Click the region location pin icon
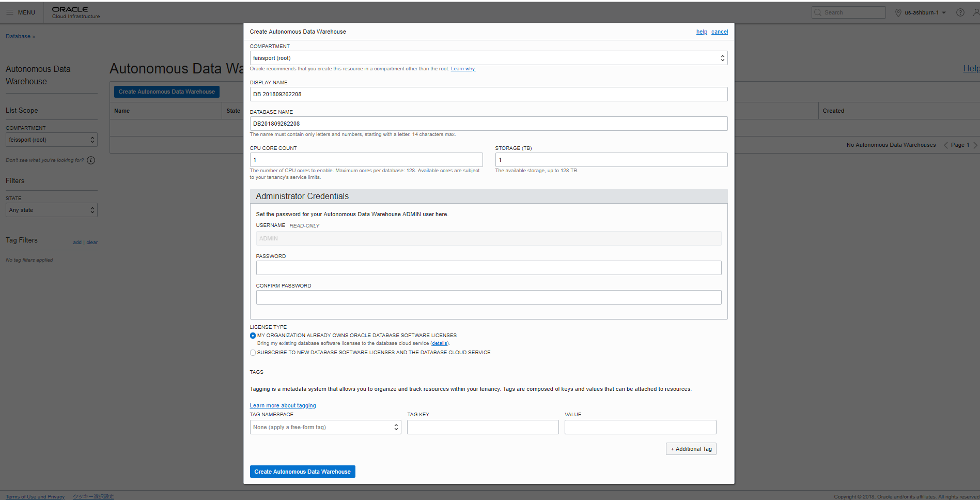The width and height of the screenshot is (980, 500). (898, 12)
